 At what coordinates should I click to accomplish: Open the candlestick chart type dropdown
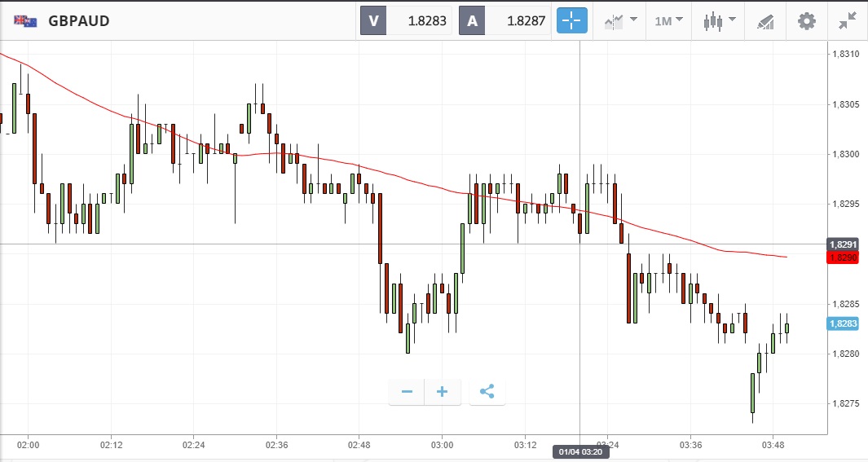click(718, 21)
